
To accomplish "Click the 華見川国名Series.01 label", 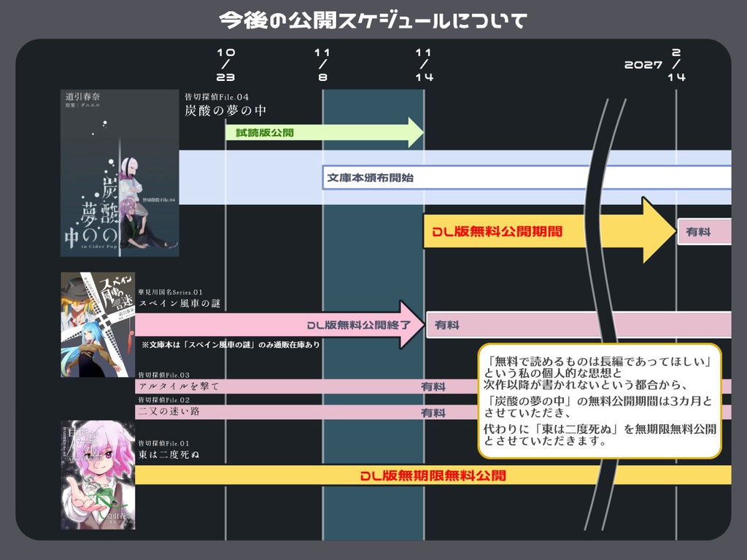I will click(171, 292).
